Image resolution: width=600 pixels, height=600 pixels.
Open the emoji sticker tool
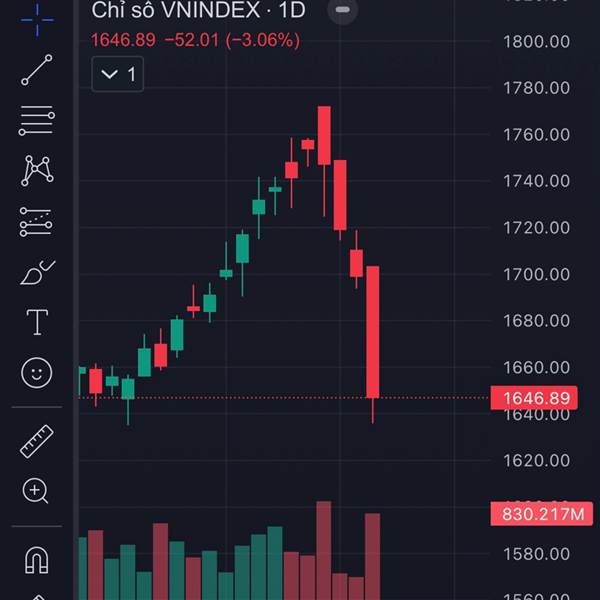click(37, 373)
